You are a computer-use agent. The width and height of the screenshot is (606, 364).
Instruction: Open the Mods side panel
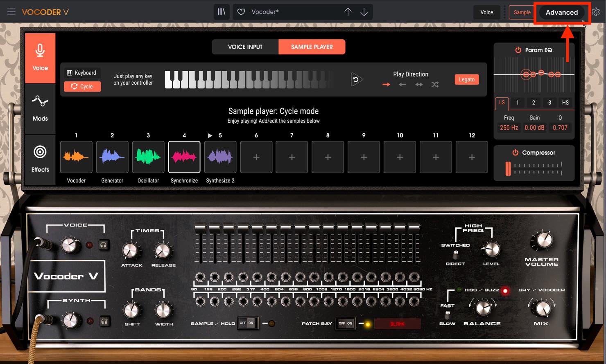[x=40, y=108]
